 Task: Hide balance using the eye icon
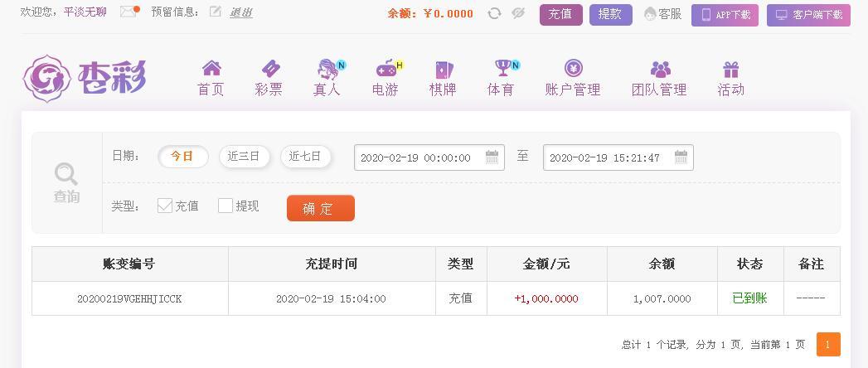518,13
